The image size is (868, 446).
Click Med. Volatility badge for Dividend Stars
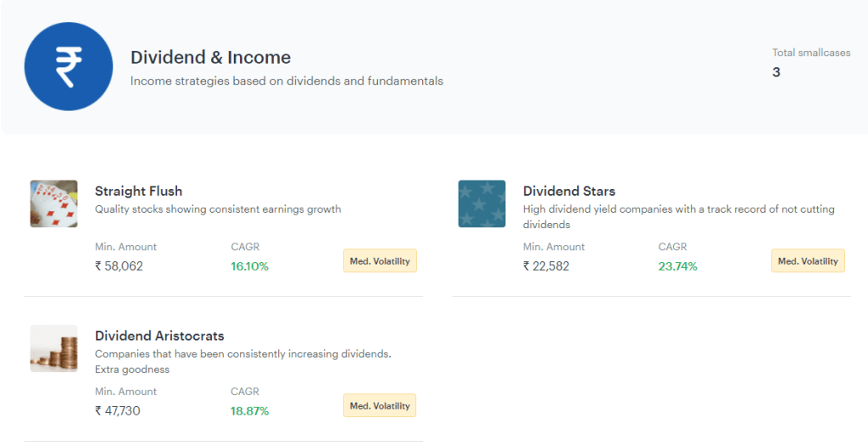click(x=808, y=261)
